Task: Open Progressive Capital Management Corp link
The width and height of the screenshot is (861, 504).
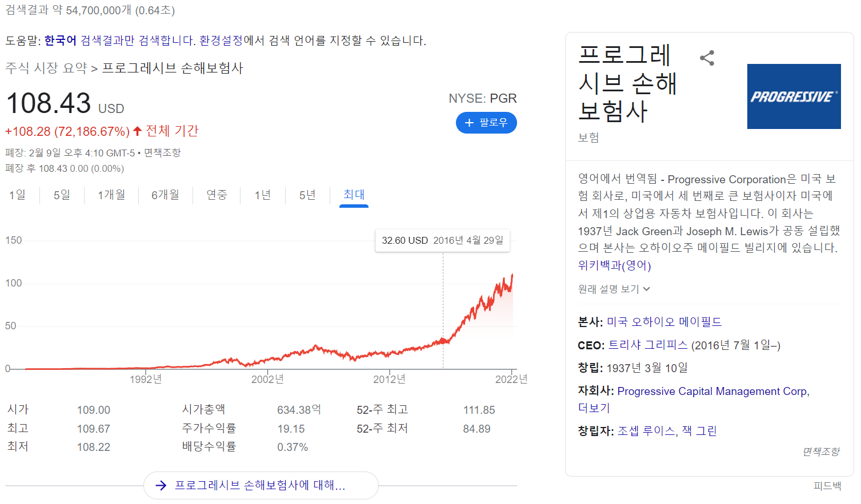Action: tap(712, 392)
